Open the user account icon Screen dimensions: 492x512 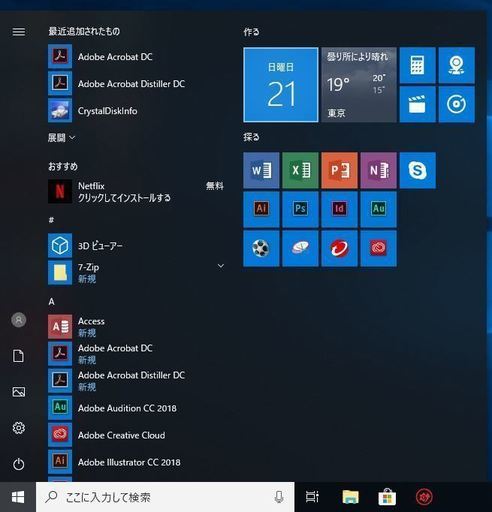[19, 320]
